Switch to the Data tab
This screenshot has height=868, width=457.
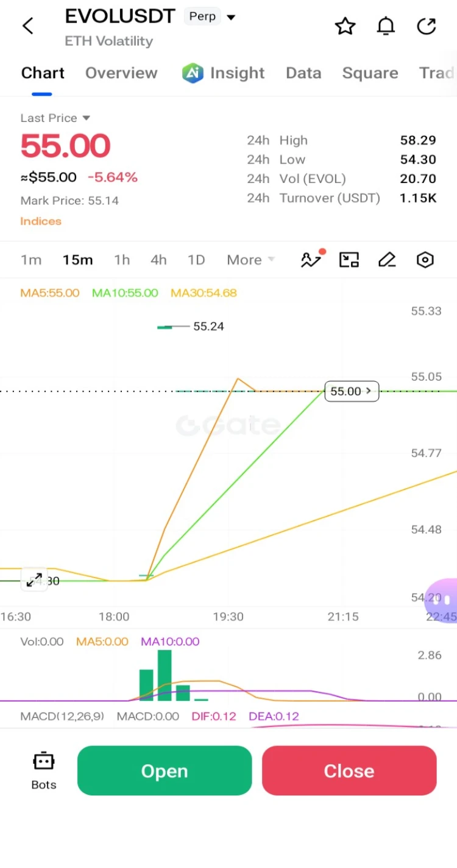point(303,73)
